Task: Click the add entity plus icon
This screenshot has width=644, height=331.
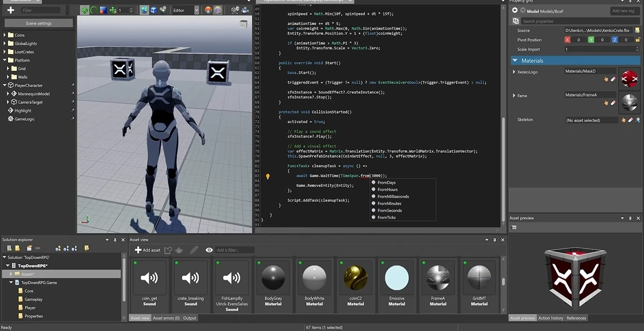Action: 10,10
